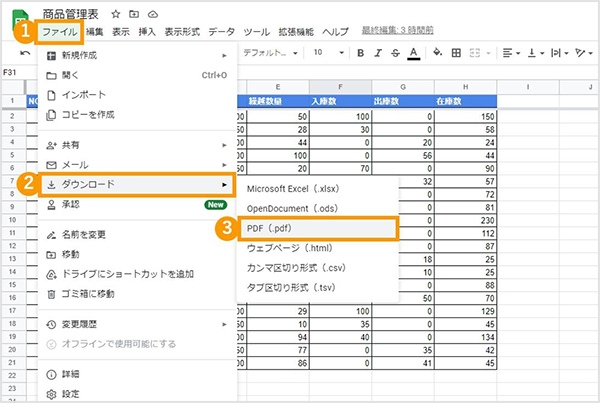Select 設定 menu item

tap(137, 394)
